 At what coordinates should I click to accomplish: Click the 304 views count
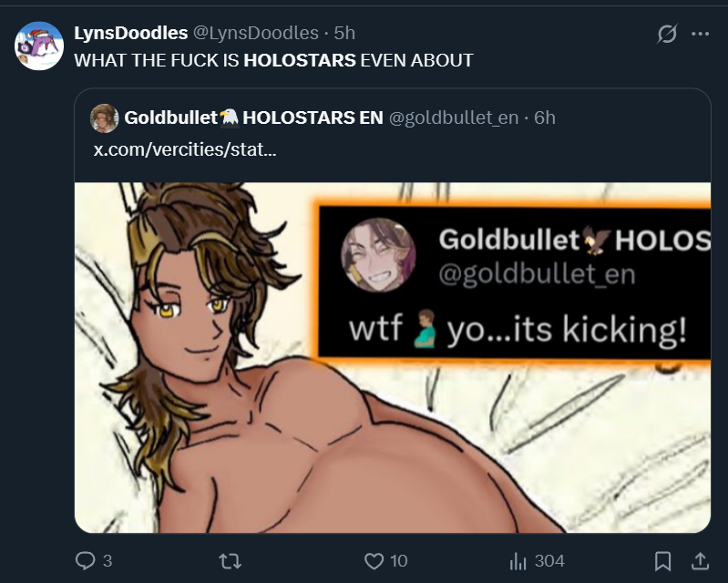549,561
